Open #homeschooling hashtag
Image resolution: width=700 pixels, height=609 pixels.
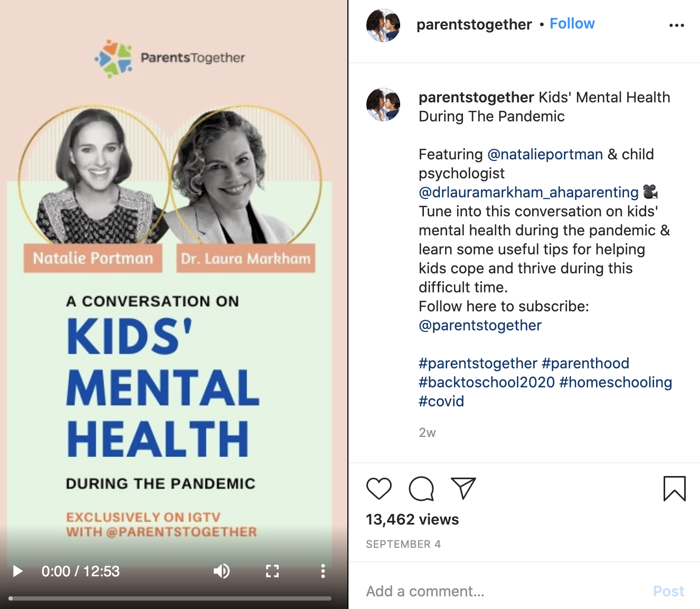(x=616, y=382)
